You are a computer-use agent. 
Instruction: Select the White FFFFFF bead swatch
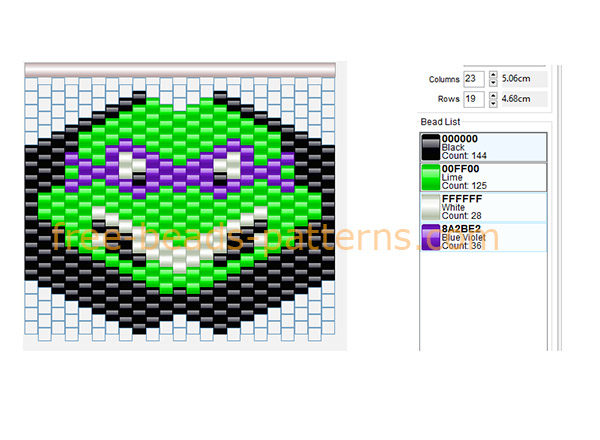[430, 207]
